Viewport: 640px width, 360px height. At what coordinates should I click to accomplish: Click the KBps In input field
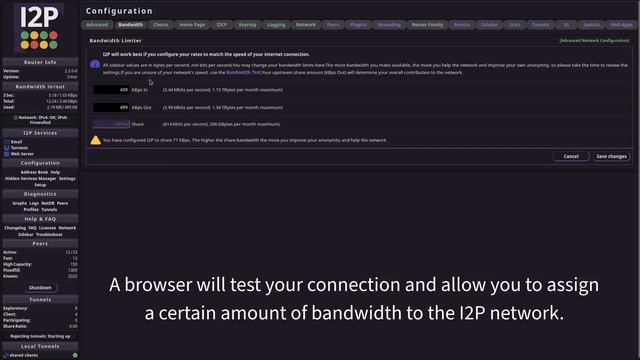[x=111, y=90]
